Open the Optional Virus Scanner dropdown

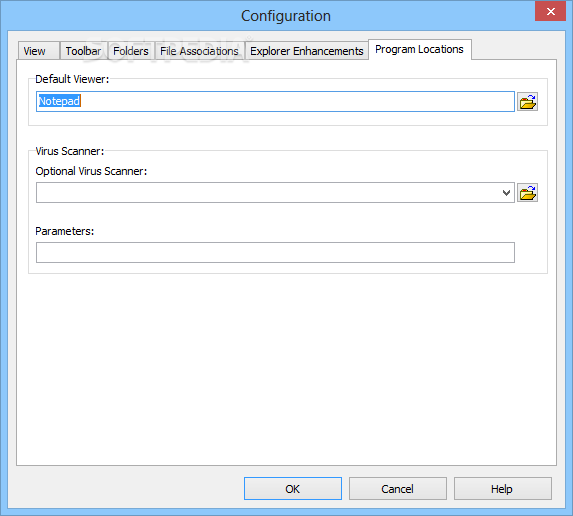click(506, 193)
